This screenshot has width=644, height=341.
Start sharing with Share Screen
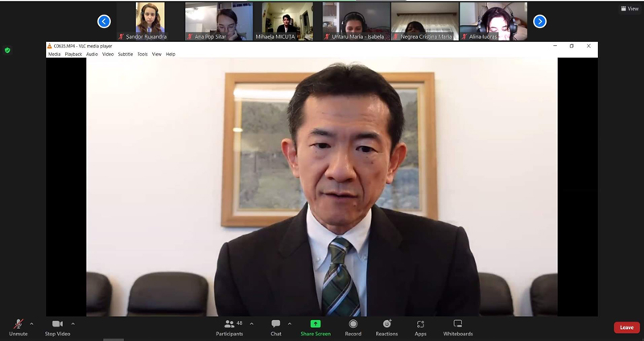(316, 328)
